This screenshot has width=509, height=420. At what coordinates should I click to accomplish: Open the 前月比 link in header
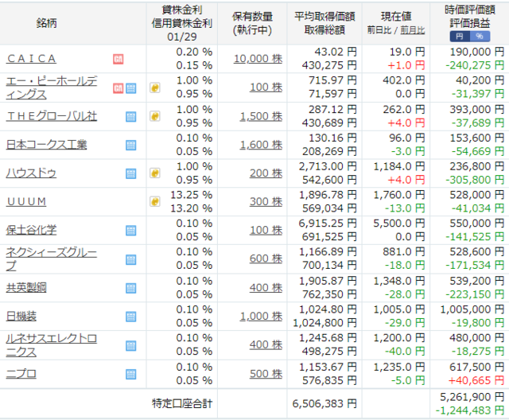pyautogui.click(x=412, y=30)
